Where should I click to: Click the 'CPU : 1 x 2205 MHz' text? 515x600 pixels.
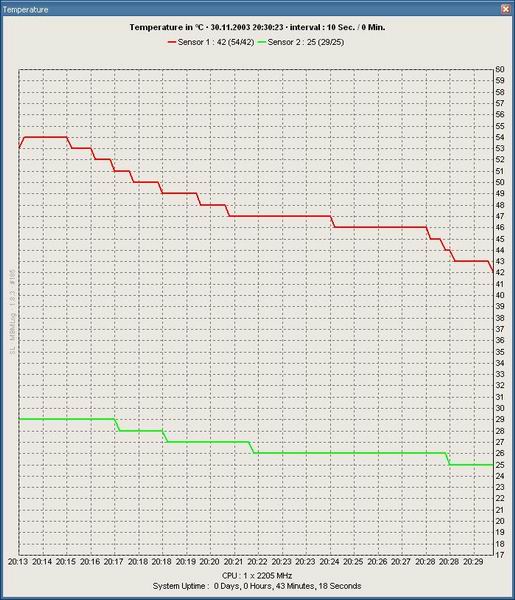257,576
